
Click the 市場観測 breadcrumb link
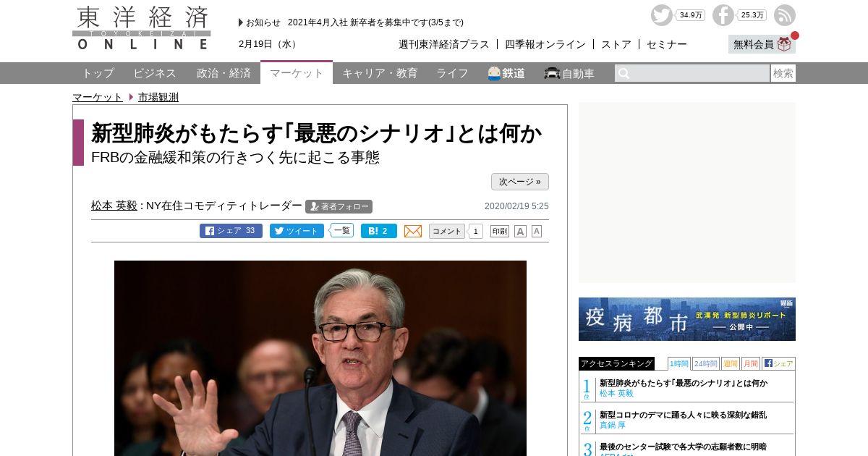(x=158, y=97)
